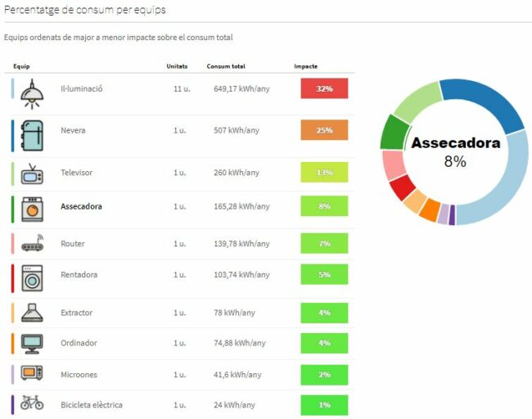532x419 pixels.
Task: Click the red 32% impact badge
Action: tap(324, 88)
